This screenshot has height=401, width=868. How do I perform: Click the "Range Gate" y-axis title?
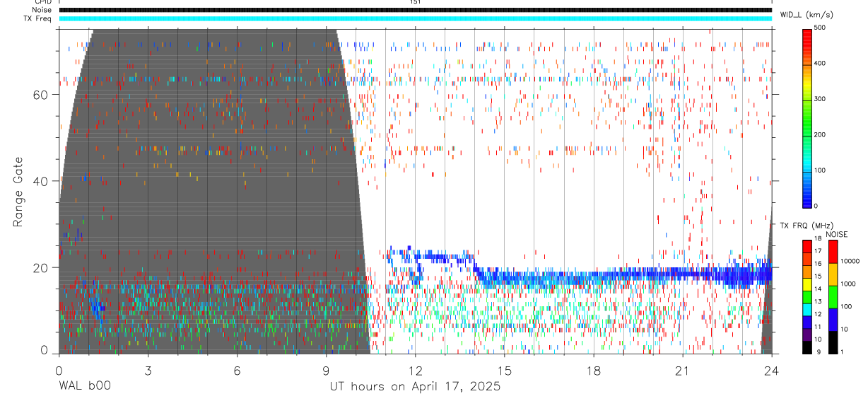point(19,191)
